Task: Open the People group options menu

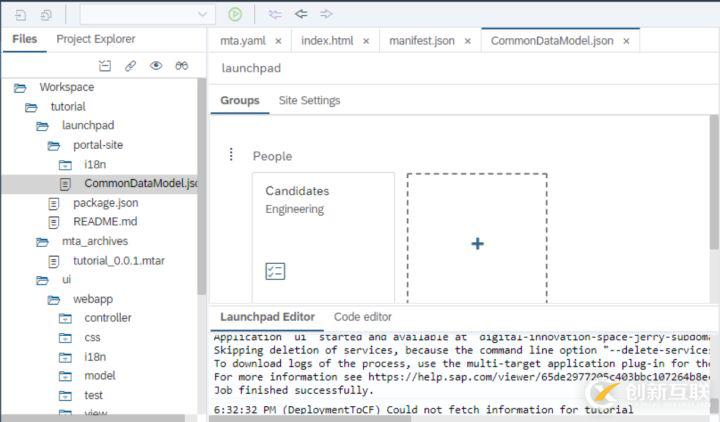Action: 231,154
